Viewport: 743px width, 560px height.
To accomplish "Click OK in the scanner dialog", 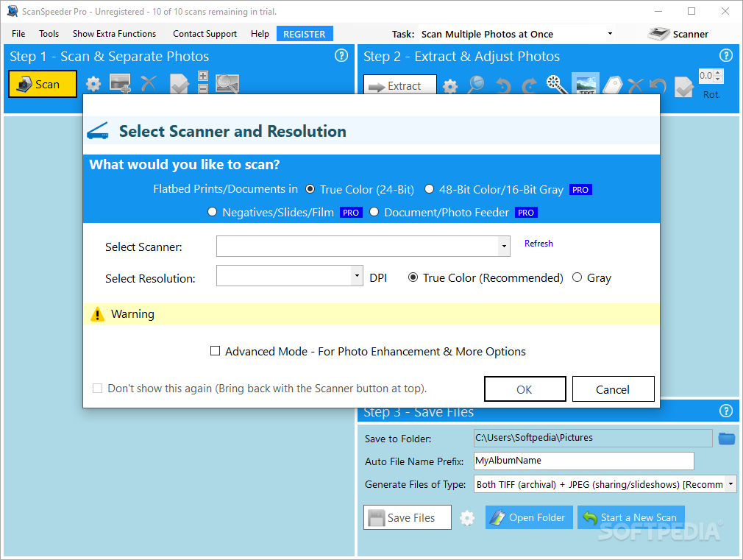I will click(525, 389).
